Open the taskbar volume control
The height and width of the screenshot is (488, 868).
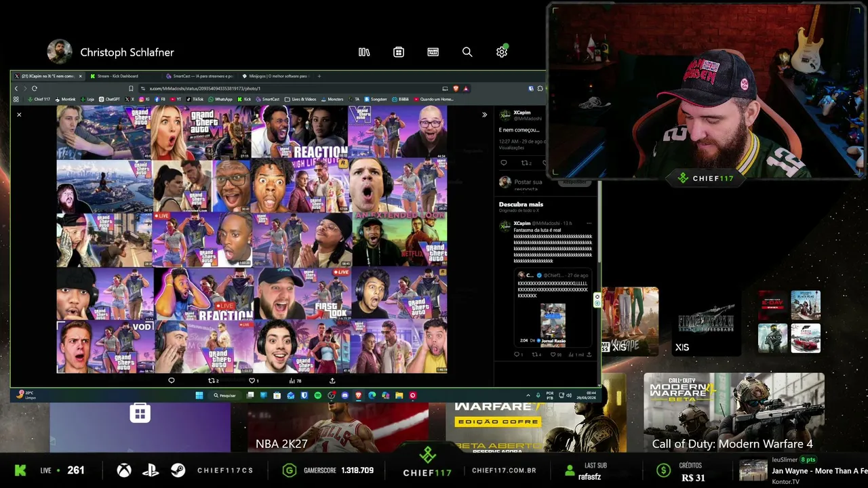(568, 395)
